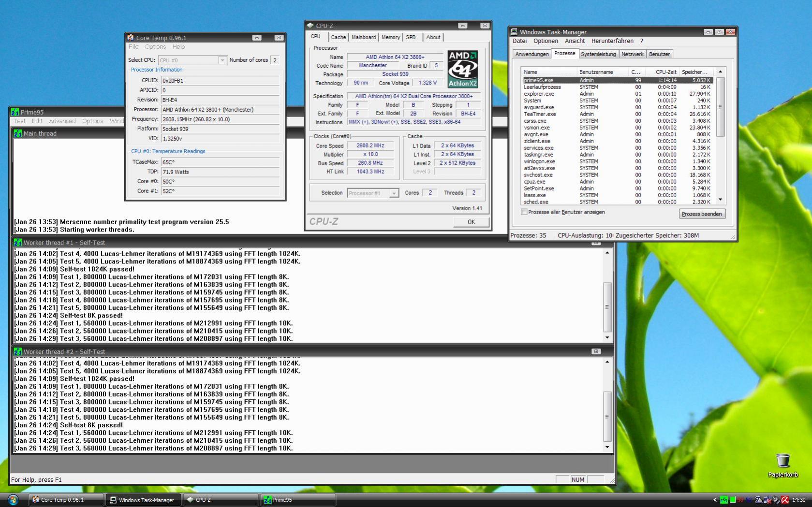
Task: Restore the Worker thread #1 sub-window
Action: pos(596,243)
